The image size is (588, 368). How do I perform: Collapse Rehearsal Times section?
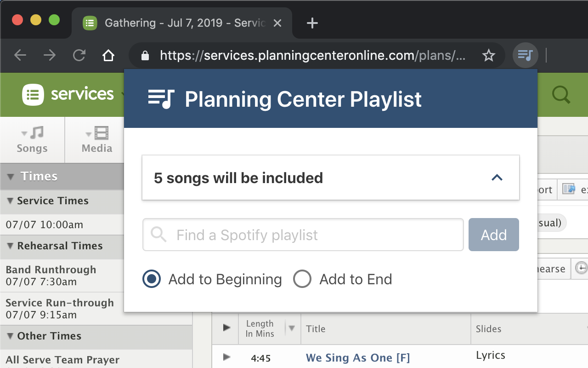tap(10, 246)
